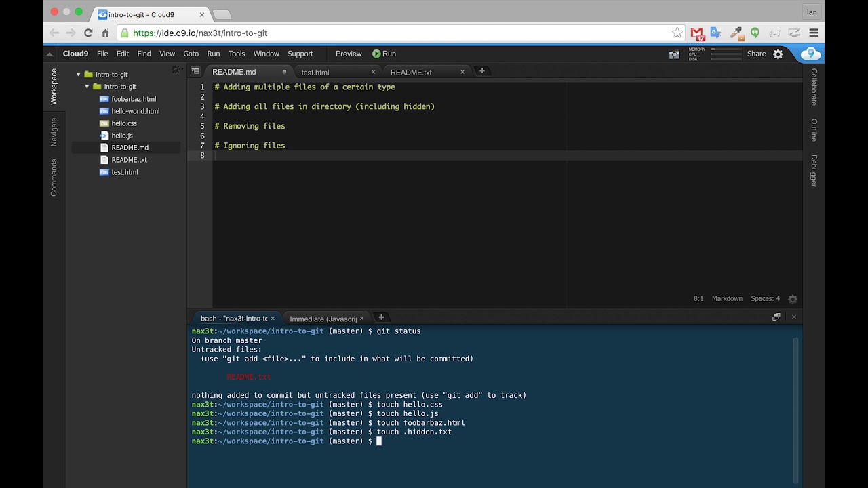Click the Preview button
Screen dimensions: 868x488
pyautogui.click(x=349, y=54)
